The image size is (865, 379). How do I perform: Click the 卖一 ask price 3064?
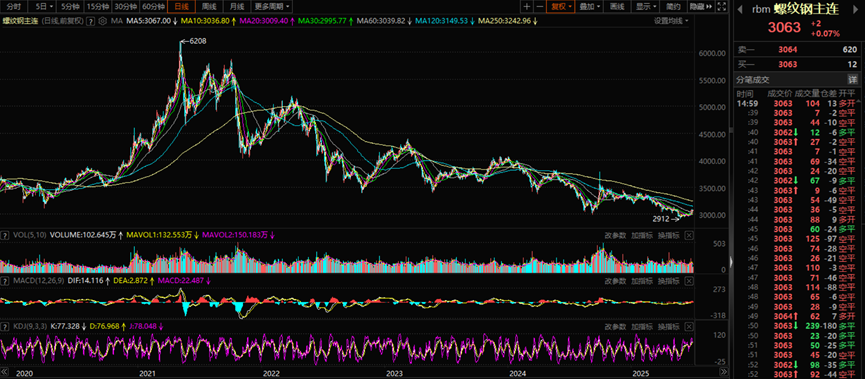pos(788,50)
